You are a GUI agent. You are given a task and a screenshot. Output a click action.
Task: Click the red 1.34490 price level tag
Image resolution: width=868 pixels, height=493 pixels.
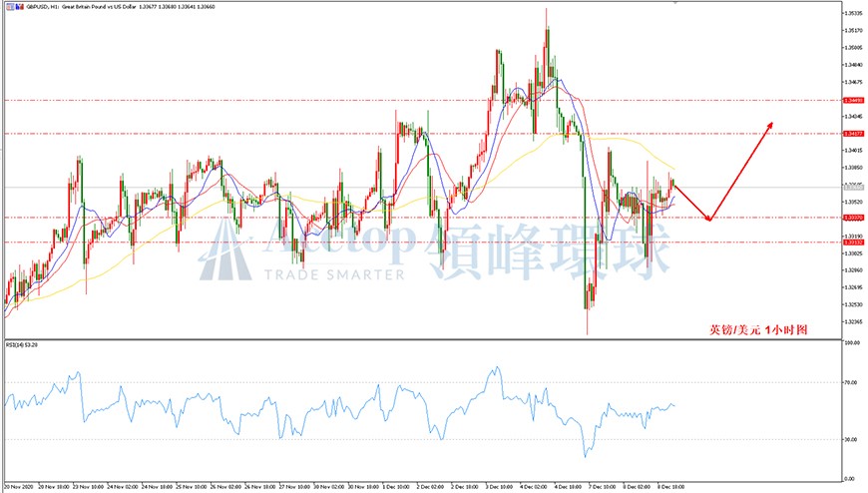(852, 100)
